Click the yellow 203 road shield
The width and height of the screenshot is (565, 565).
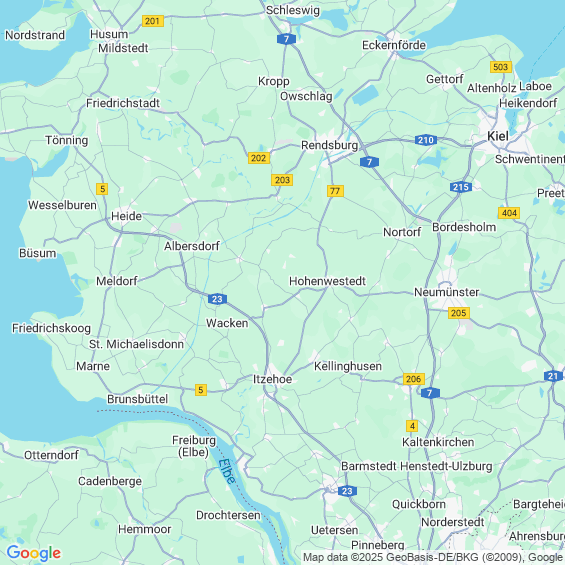coord(282,180)
